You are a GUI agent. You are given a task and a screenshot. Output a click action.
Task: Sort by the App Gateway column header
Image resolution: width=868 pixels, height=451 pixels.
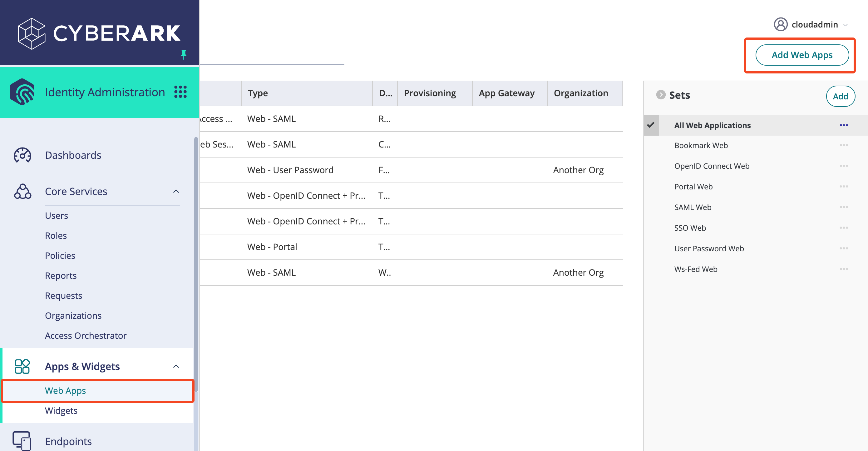point(510,93)
